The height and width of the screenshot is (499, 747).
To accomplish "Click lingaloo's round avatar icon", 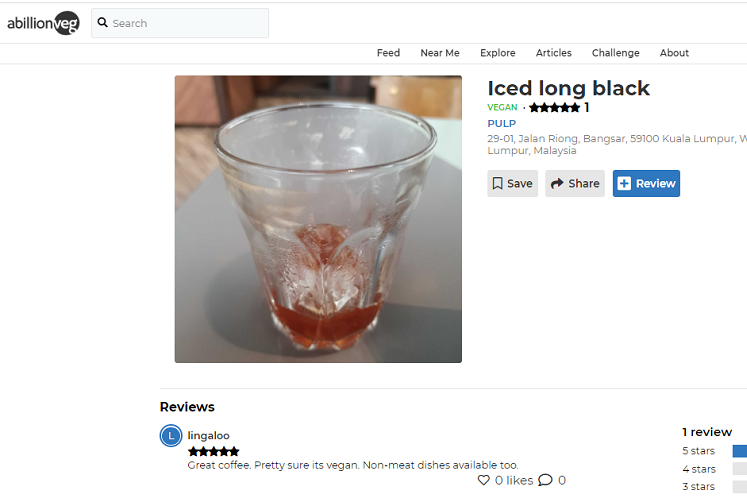I will [171, 436].
